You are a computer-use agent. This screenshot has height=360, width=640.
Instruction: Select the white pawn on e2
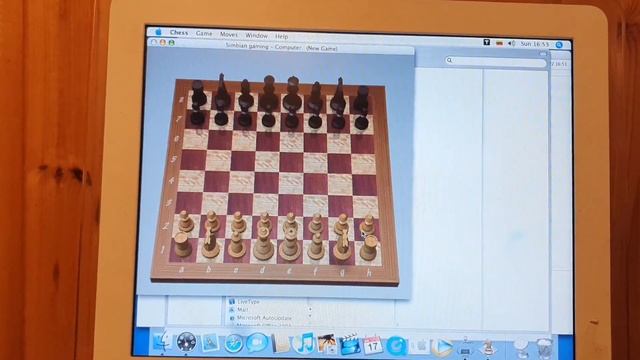[291, 223]
